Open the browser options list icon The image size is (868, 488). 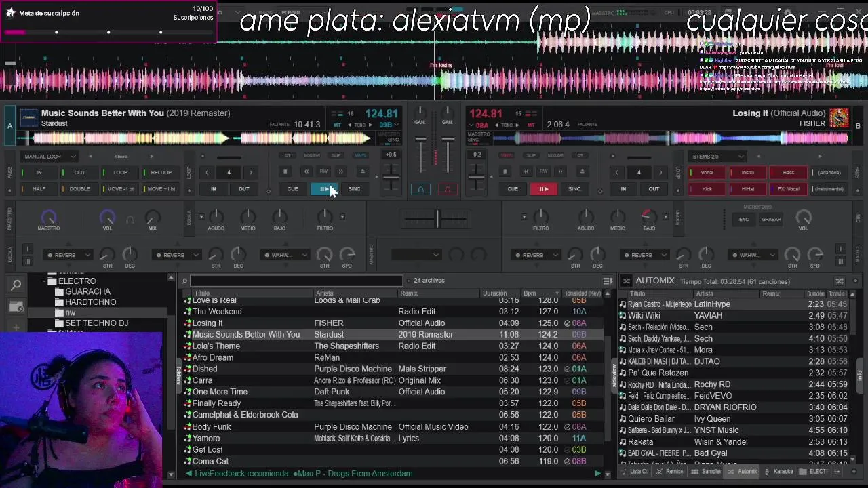point(608,281)
